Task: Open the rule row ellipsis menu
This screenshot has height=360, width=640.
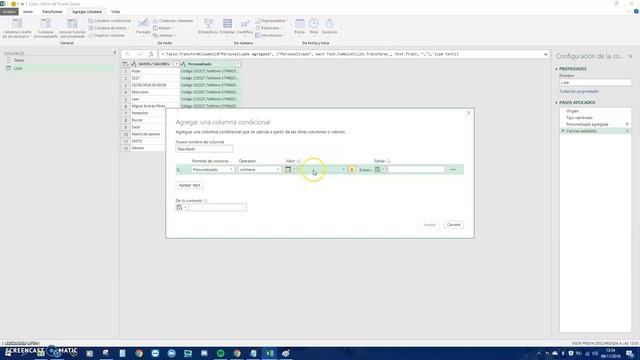Action: pos(453,169)
